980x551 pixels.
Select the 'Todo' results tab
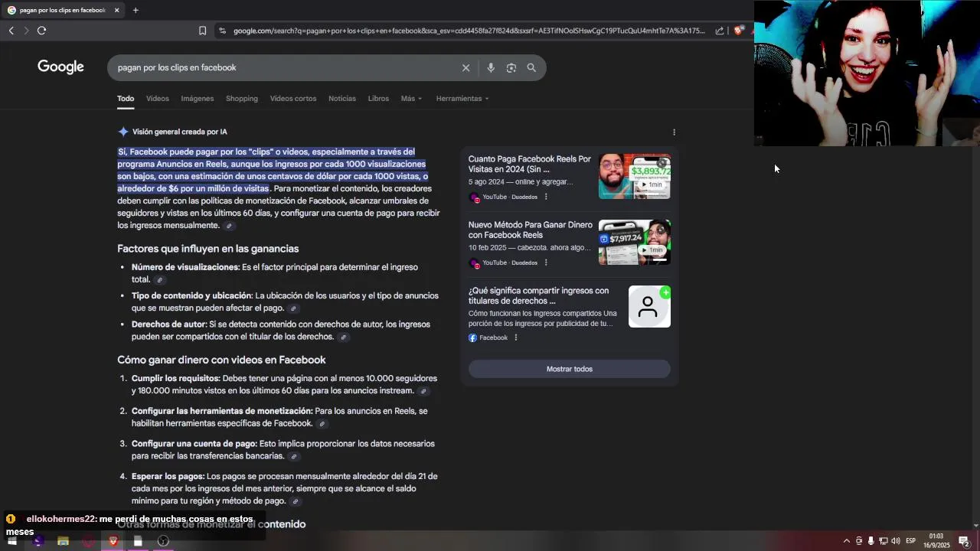[x=126, y=99]
